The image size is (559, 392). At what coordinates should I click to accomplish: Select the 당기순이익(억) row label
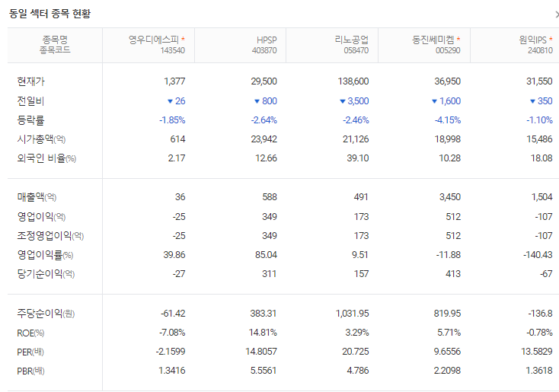46,274
